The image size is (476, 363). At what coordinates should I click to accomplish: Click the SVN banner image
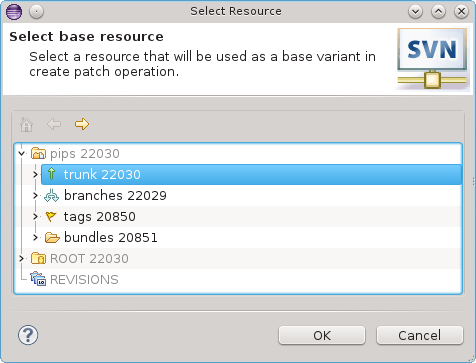(x=432, y=59)
